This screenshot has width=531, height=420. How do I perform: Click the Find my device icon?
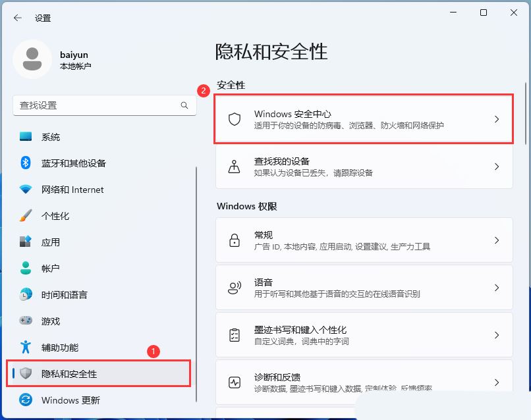click(x=234, y=167)
